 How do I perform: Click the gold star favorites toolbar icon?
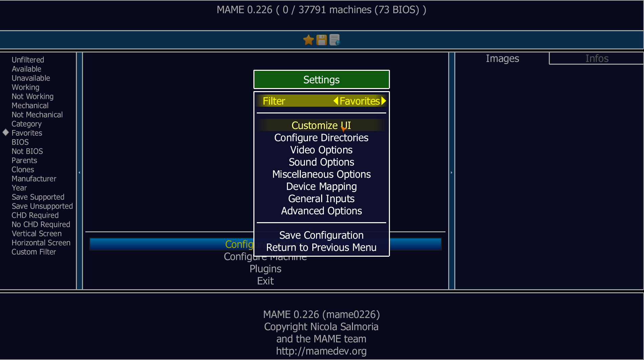coord(308,40)
